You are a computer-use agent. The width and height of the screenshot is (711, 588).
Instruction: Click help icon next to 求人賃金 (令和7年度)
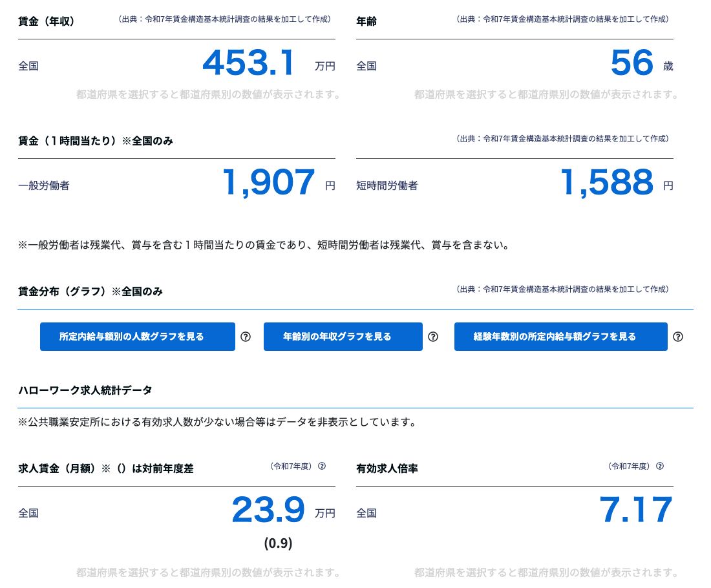pos(322,466)
